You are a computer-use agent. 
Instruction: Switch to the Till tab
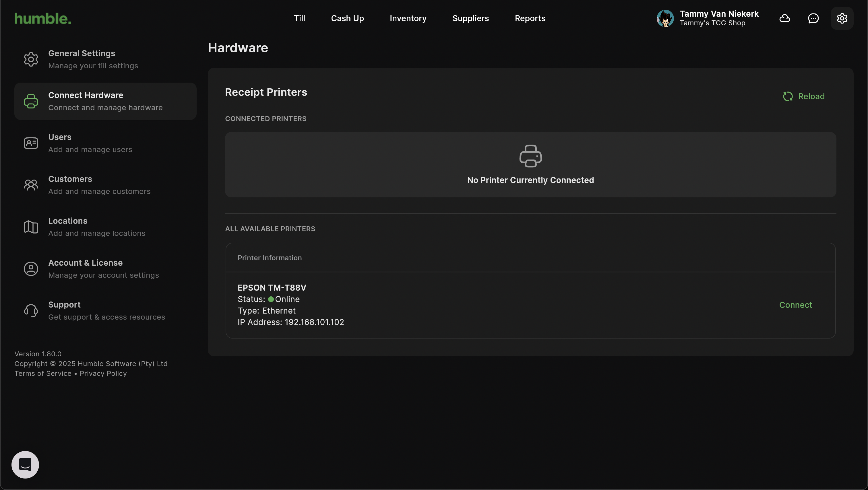click(299, 18)
